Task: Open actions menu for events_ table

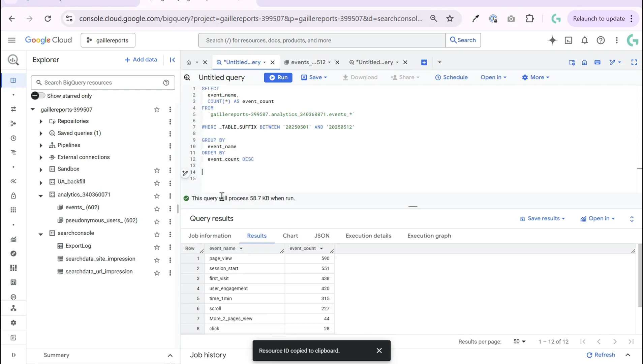Action: (170, 209)
